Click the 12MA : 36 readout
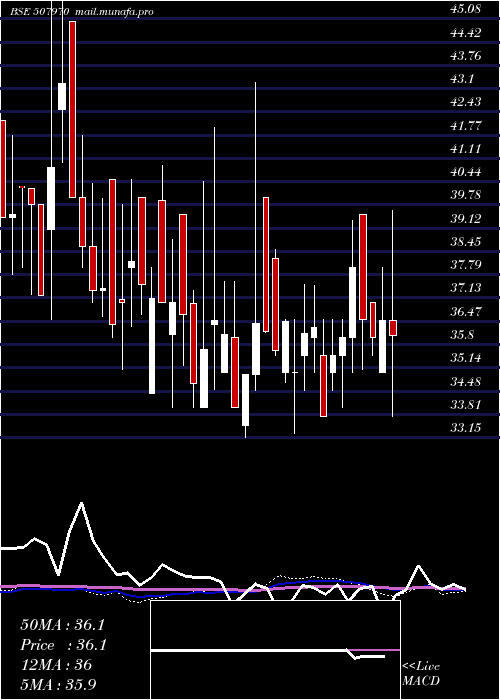This screenshot has height=700, width=500. tap(56, 665)
